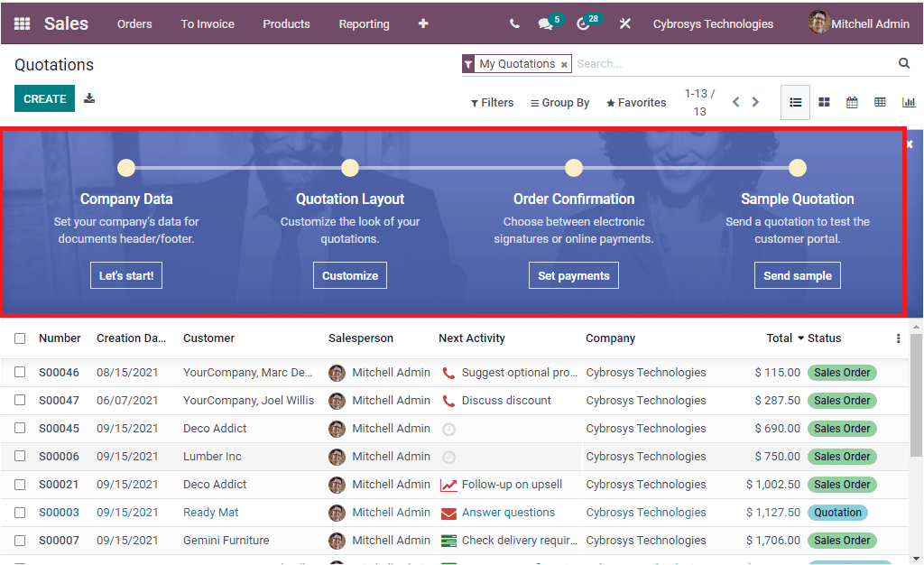Open the Calendar view of quotations
The height and width of the screenshot is (565, 924).
(852, 102)
